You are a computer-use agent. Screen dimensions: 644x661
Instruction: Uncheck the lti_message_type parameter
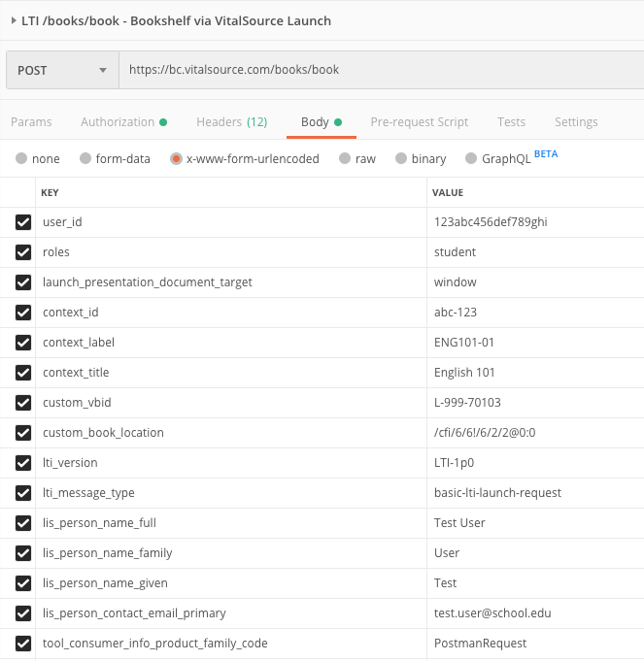pyautogui.click(x=23, y=493)
